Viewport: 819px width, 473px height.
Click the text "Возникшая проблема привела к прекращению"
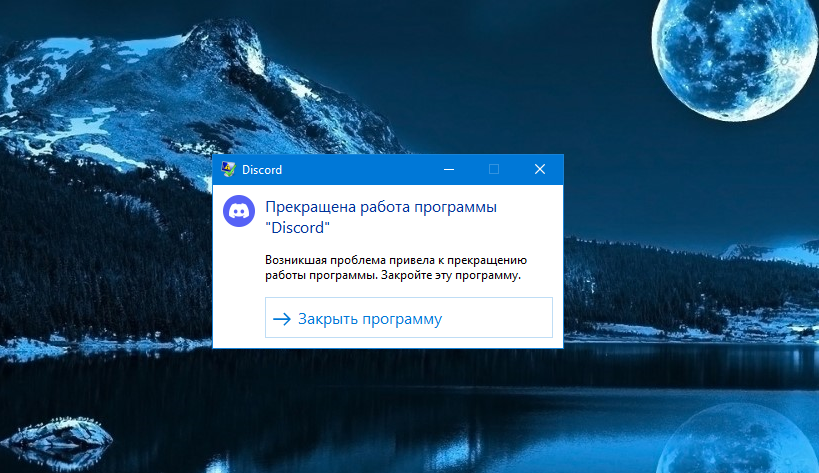[396, 260]
